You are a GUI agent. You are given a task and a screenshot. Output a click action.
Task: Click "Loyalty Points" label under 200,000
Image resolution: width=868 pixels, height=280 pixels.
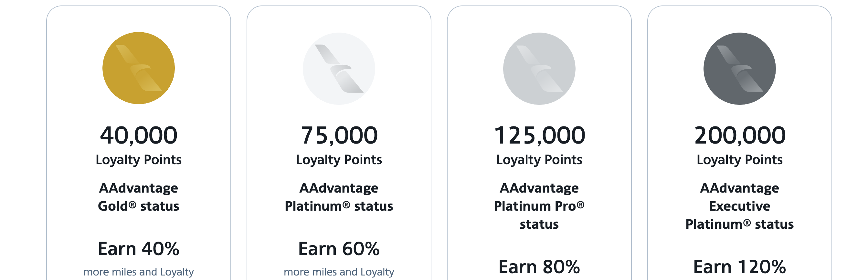click(x=740, y=160)
